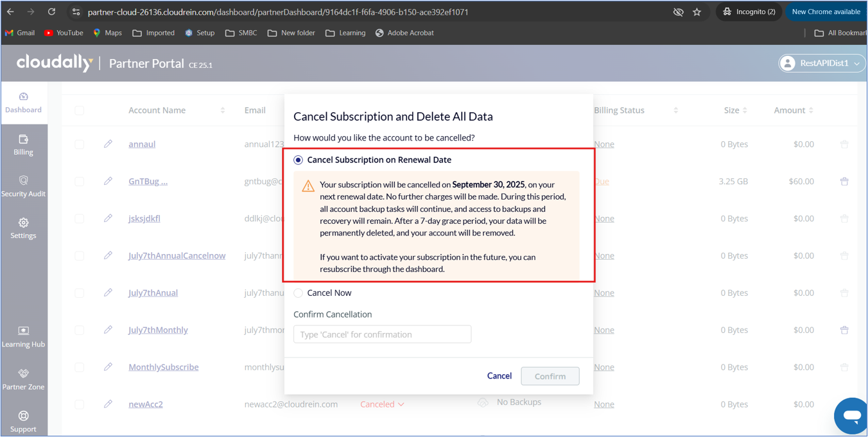Open the Dashboard sidebar item
Viewport: 868px width, 437px height.
tap(24, 103)
